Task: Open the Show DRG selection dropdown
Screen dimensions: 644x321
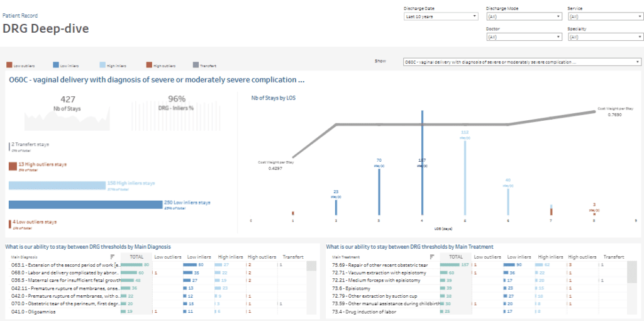Action: (x=522, y=62)
